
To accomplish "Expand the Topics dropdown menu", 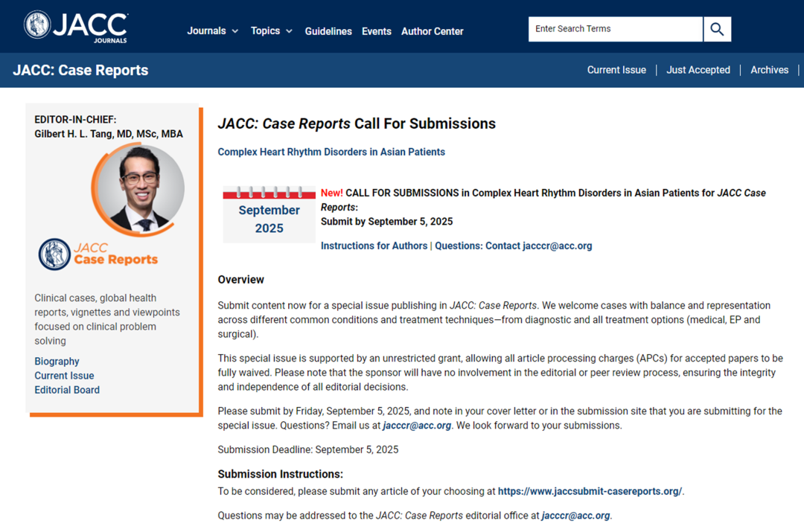I will [272, 31].
